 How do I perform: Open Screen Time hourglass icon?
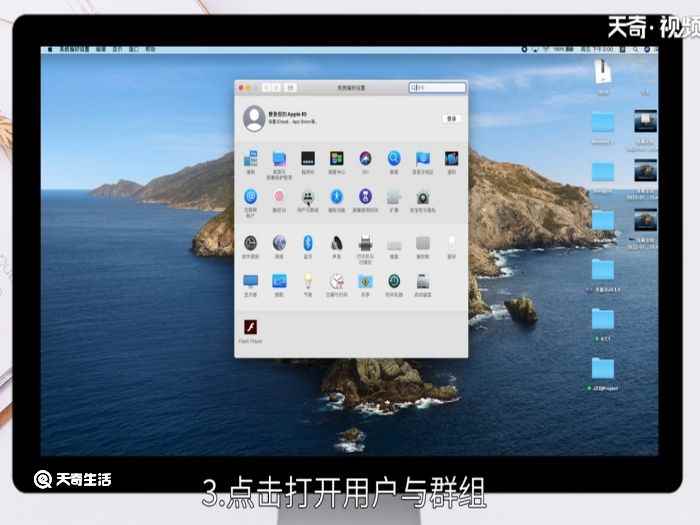point(365,197)
